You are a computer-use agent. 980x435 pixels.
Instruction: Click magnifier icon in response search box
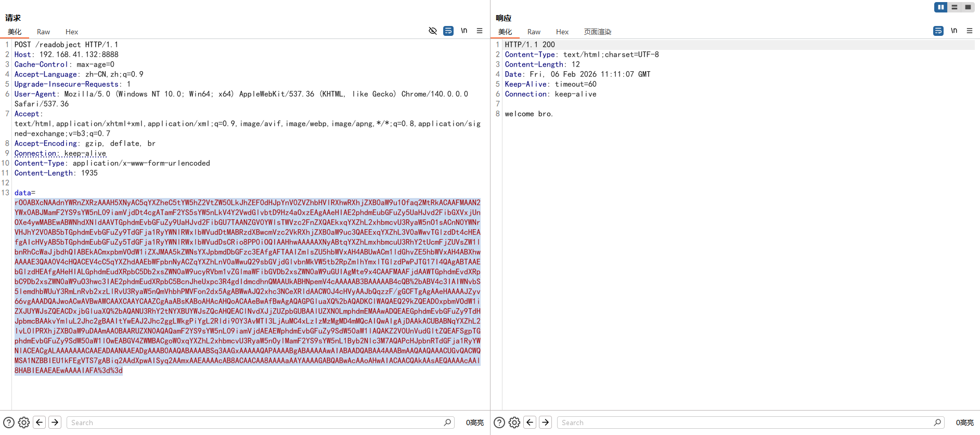click(x=937, y=423)
